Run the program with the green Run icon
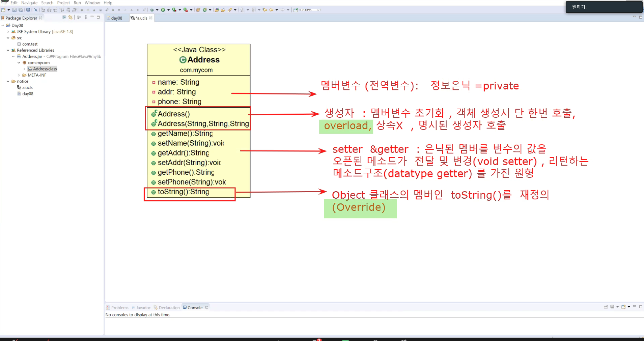Screen dimensions: 644x341 coord(163,10)
